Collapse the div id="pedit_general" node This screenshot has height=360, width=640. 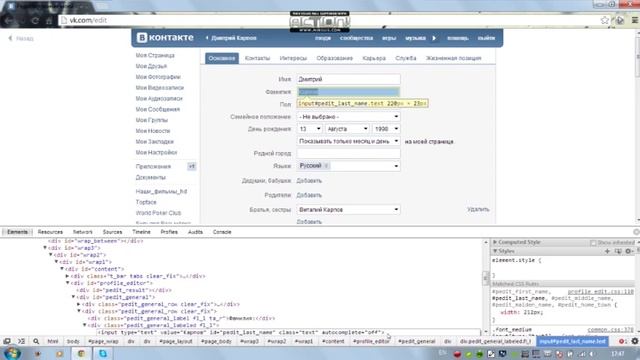[73, 297]
